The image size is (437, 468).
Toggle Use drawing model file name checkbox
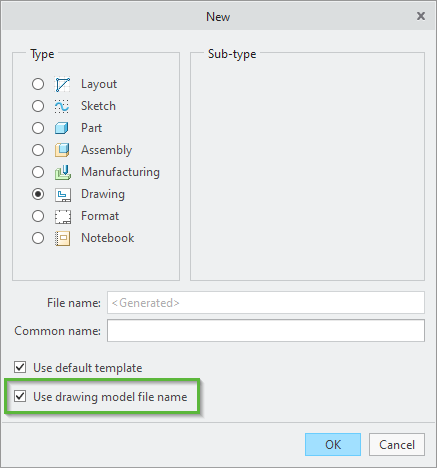click(20, 396)
